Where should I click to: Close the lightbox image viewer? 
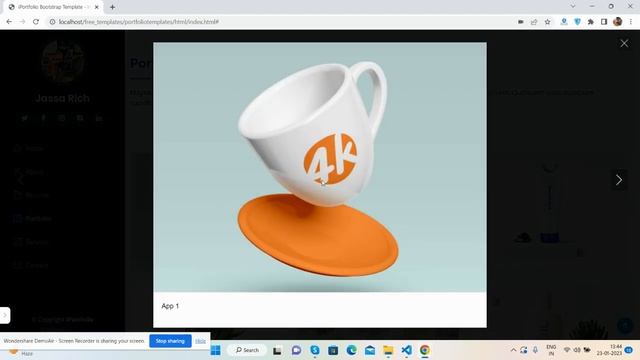(624, 43)
